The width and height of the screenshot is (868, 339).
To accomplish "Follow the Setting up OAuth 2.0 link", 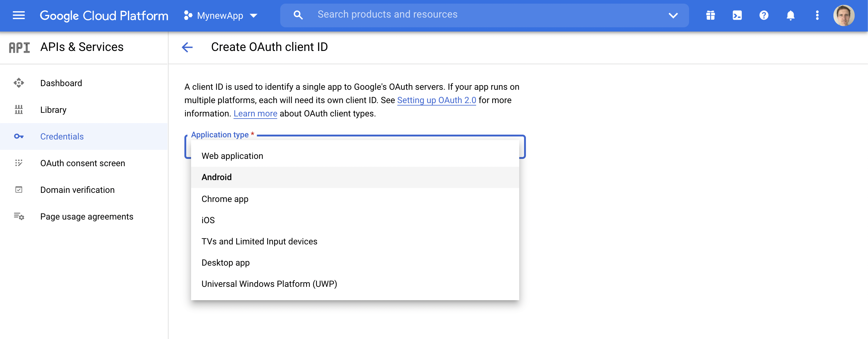I will pyautogui.click(x=436, y=100).
